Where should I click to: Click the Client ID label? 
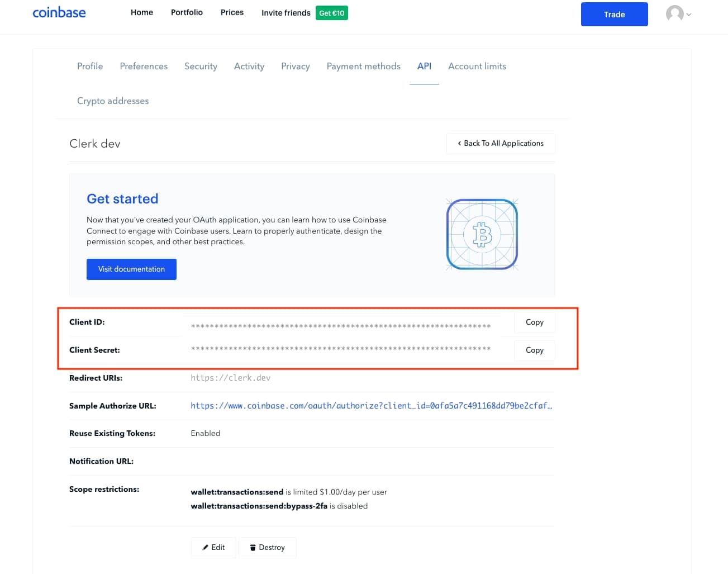(87, 322)
